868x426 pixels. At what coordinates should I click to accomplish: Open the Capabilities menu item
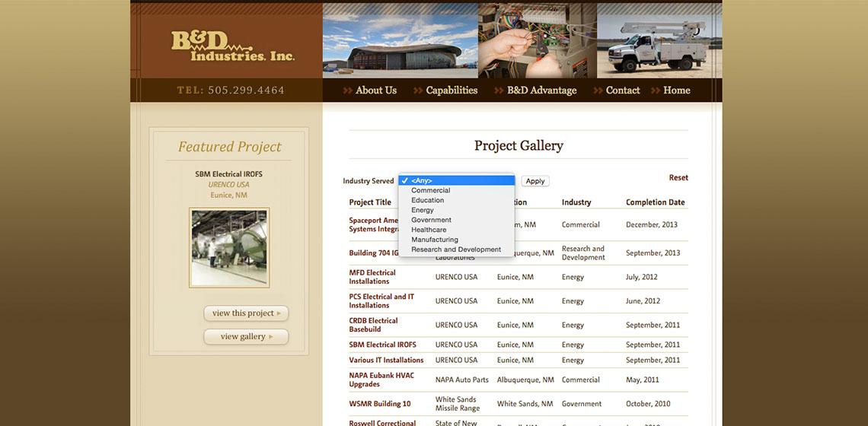click(x=452, y=91)
